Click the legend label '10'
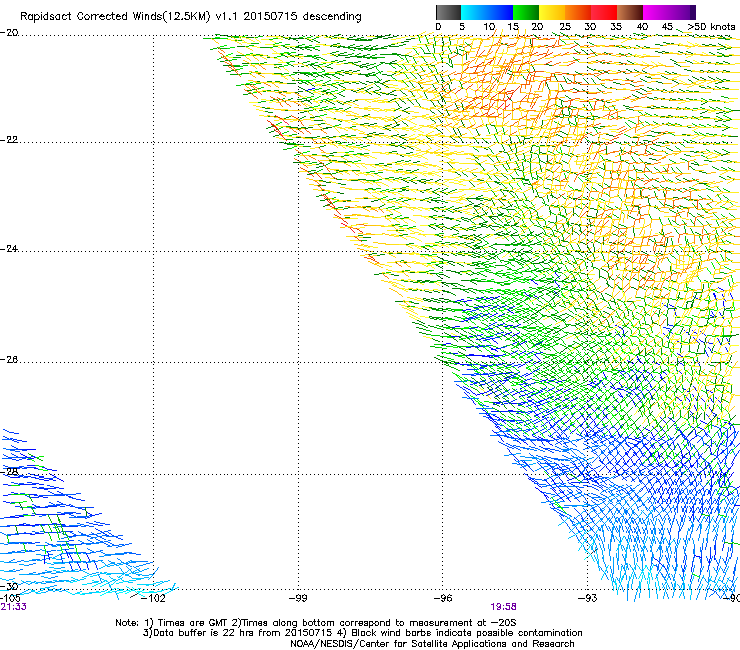Viewport: 740px width, 650px height. (x=489, y=27)
